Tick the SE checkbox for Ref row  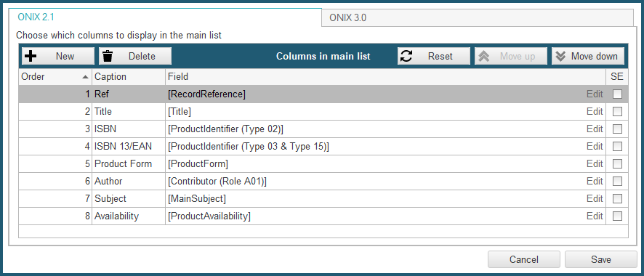(x=617, y=94)
